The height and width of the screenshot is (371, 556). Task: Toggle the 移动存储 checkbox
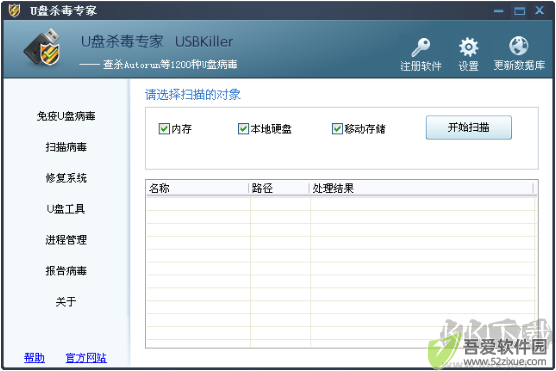point(337,129)
